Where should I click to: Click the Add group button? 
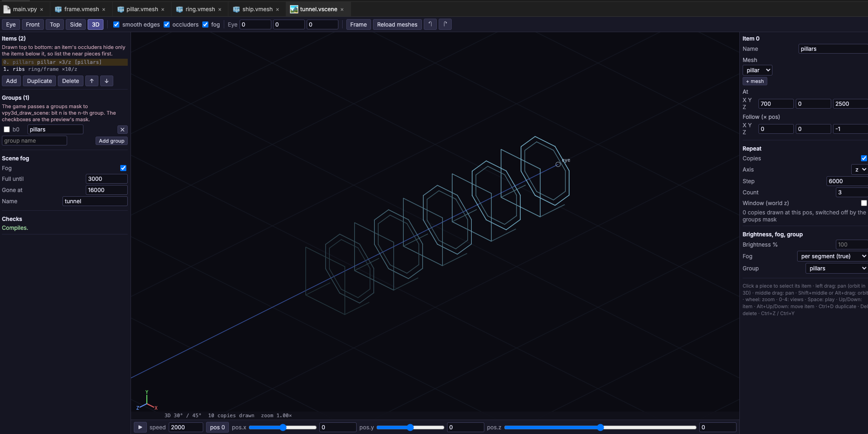pos(111,141)
